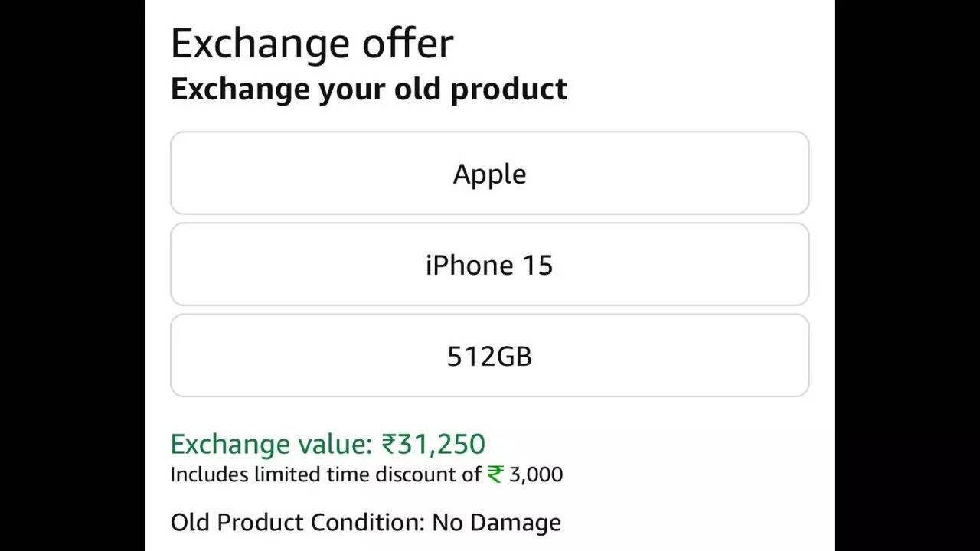Open the iPhone 15 model selector
980x551 pixels.
pyautogui.click(x=490, y=264)
